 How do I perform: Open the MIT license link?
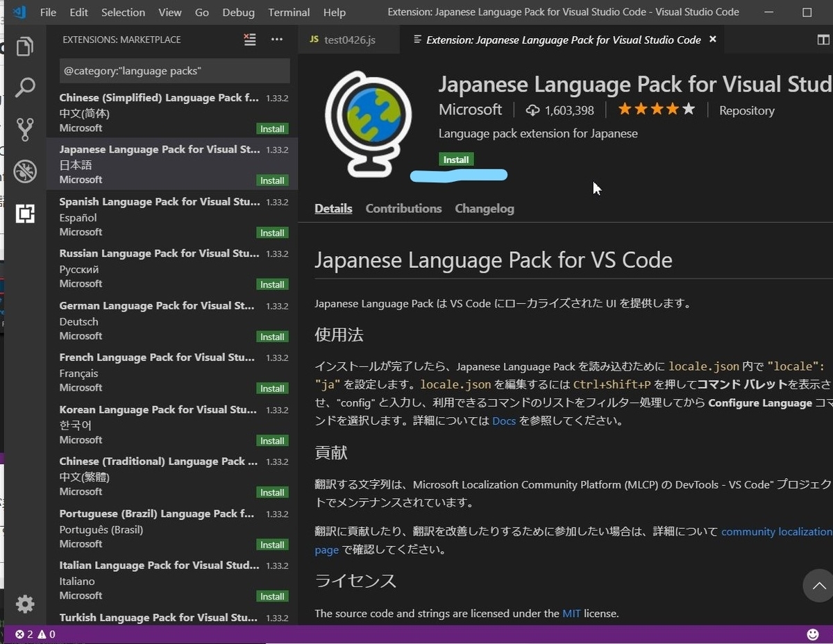[571, 613]
